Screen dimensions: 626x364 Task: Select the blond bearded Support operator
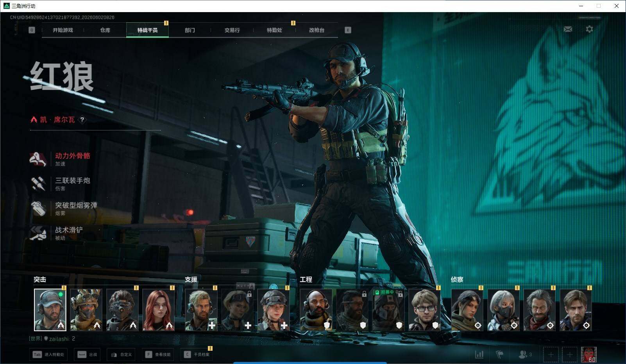(201, 310)
